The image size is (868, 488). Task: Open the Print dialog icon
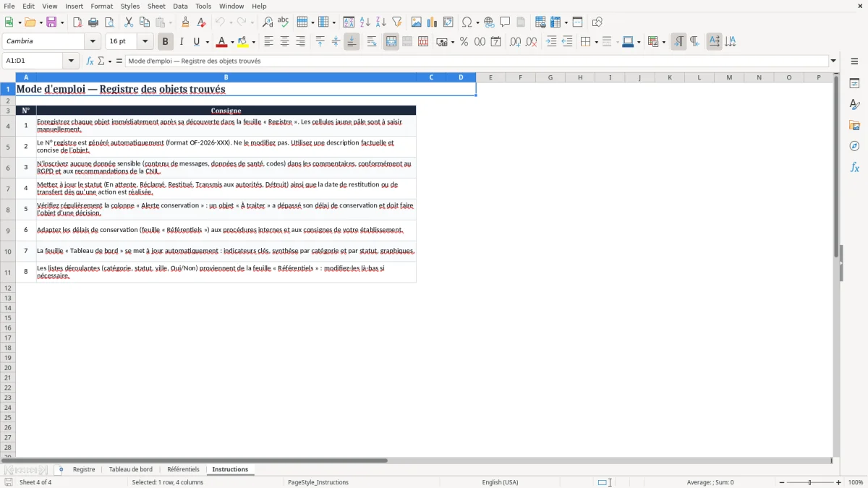coord(93,22)
